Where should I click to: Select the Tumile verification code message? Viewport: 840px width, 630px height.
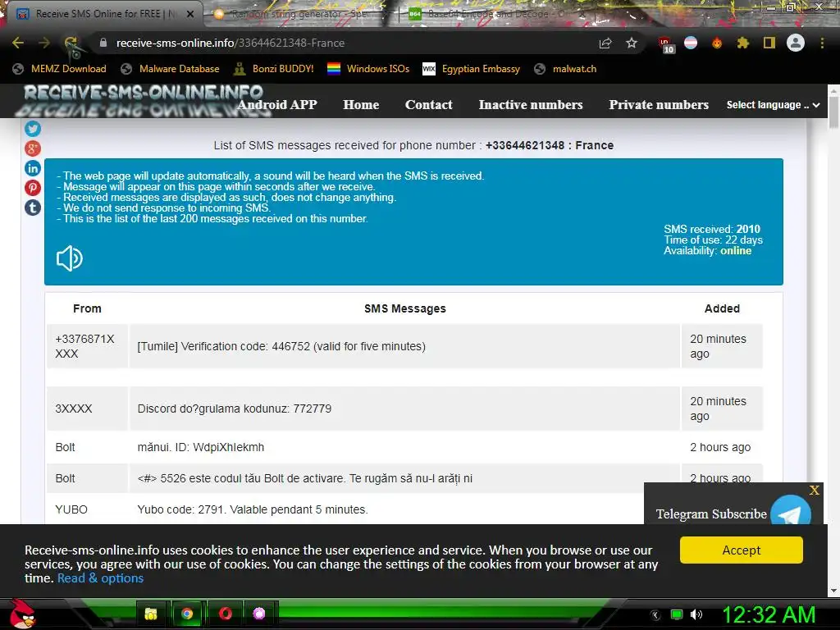[x=404, y=346]
